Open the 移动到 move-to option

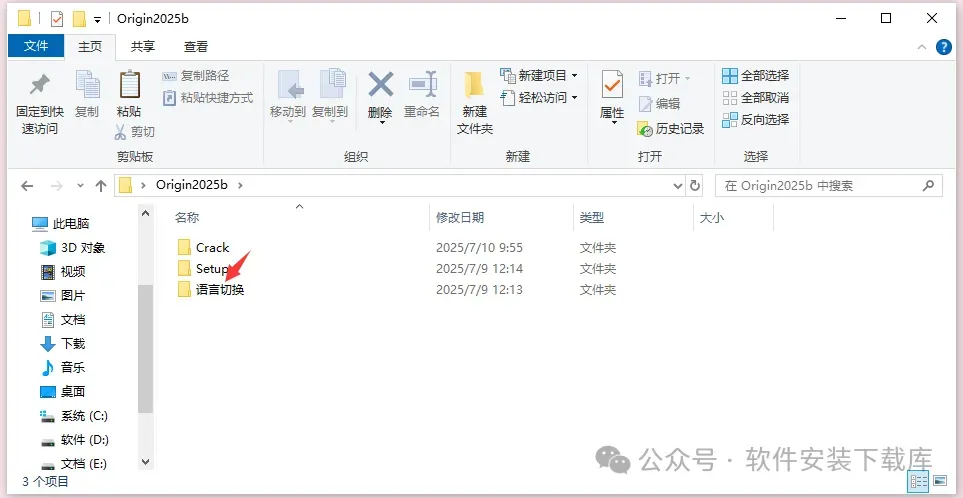[x=288, y=96]
